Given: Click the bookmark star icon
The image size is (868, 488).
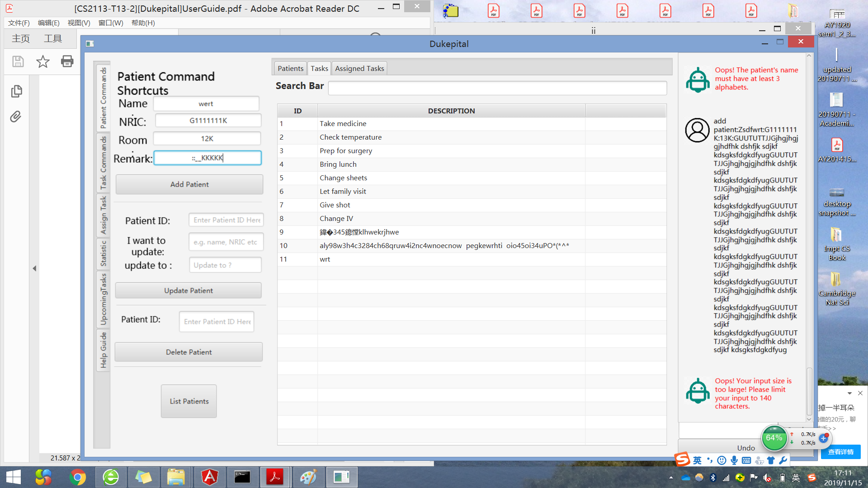Looking at the screenshot, I should click(x=43, y=61).
